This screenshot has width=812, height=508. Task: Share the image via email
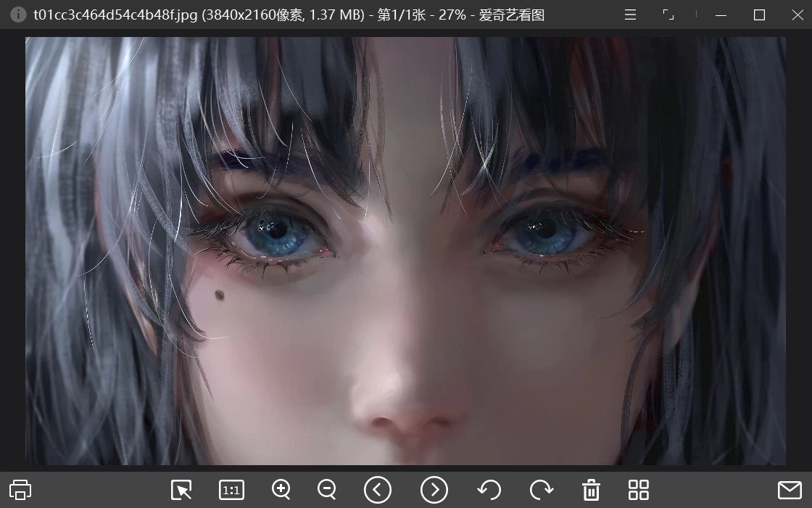pyautogui.click(x=791, y=489)
